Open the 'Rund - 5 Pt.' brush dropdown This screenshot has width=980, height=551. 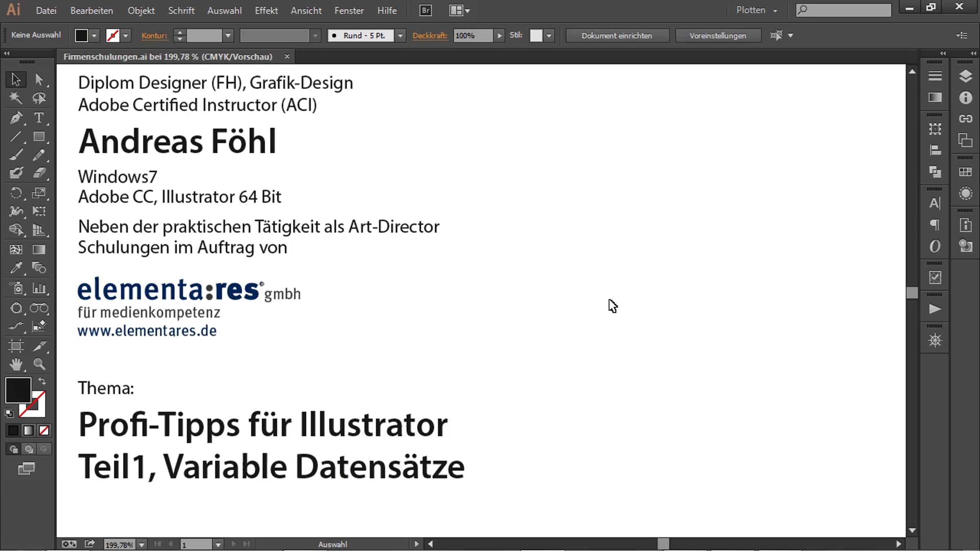401,36
